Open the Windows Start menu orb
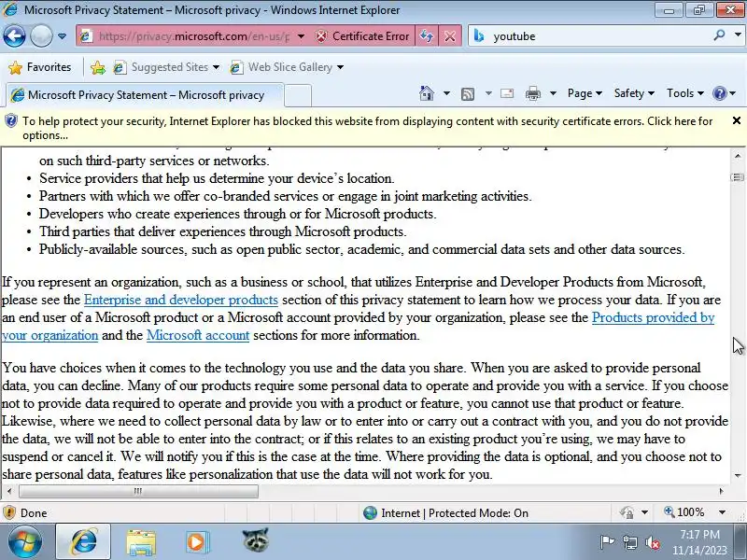The width and height of the screenshot is (747, 560). pyautogui.click(x=25, y=542)
